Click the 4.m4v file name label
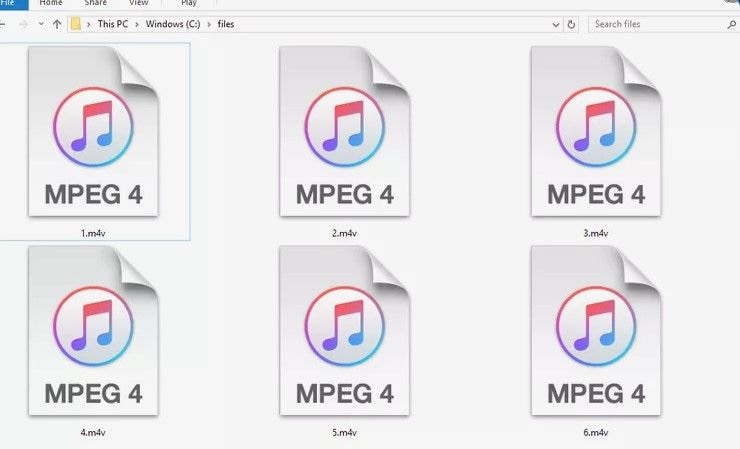740x449 pixels. (93, 432)
